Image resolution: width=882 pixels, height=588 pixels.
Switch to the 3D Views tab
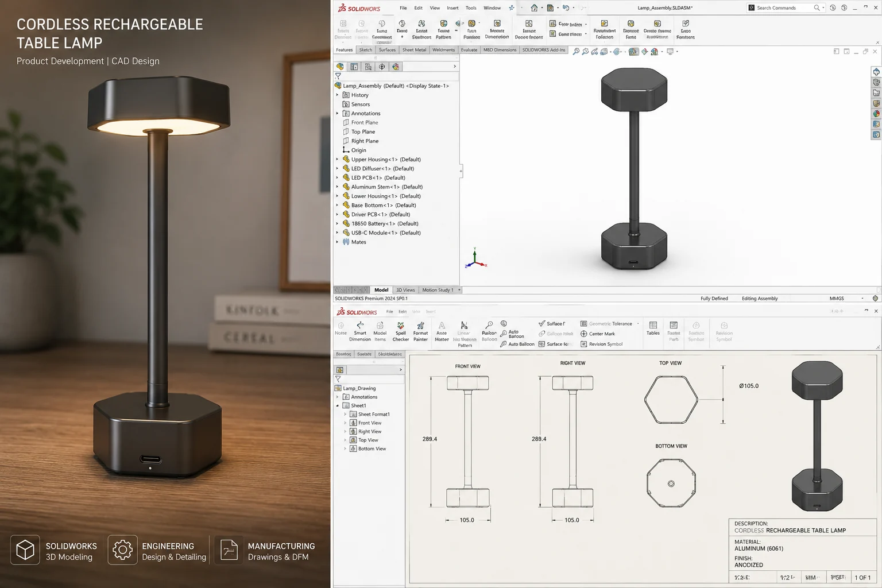405,290
